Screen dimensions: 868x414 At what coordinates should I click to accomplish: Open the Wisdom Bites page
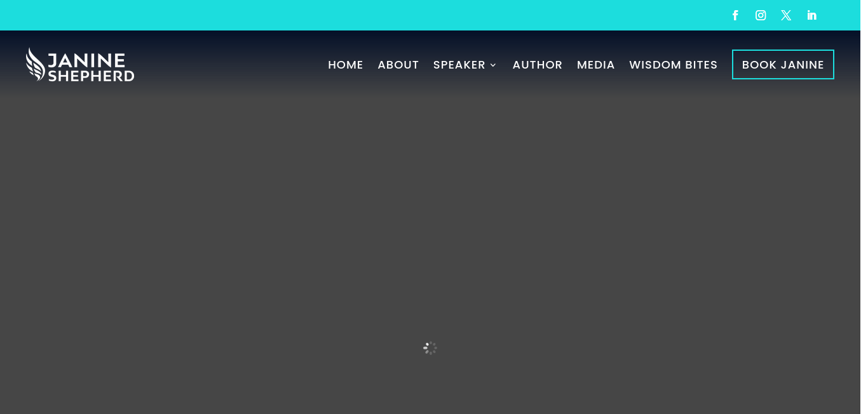pyautogui.click(x=673, y=65)
